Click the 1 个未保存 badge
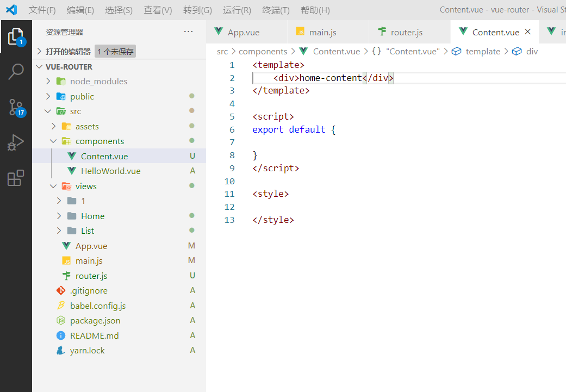Viewport: 566px width, 392px height. click(115, 52)
